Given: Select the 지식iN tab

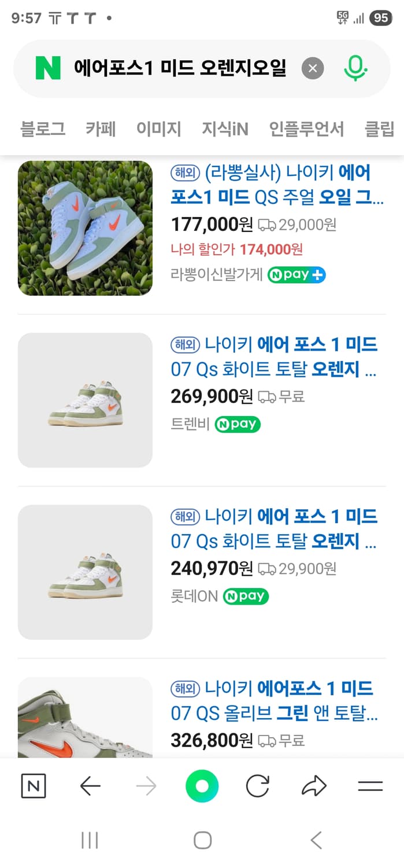Looking at the screenshot, I should click(225, 130).
